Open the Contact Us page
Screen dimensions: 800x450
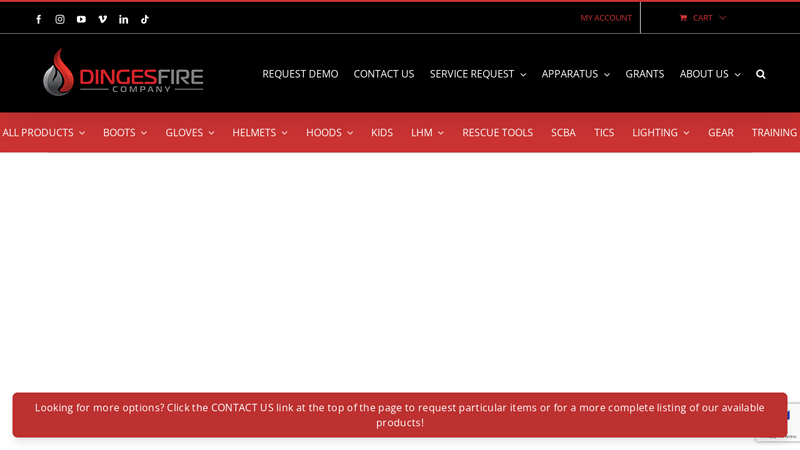(x=383, y=74)
